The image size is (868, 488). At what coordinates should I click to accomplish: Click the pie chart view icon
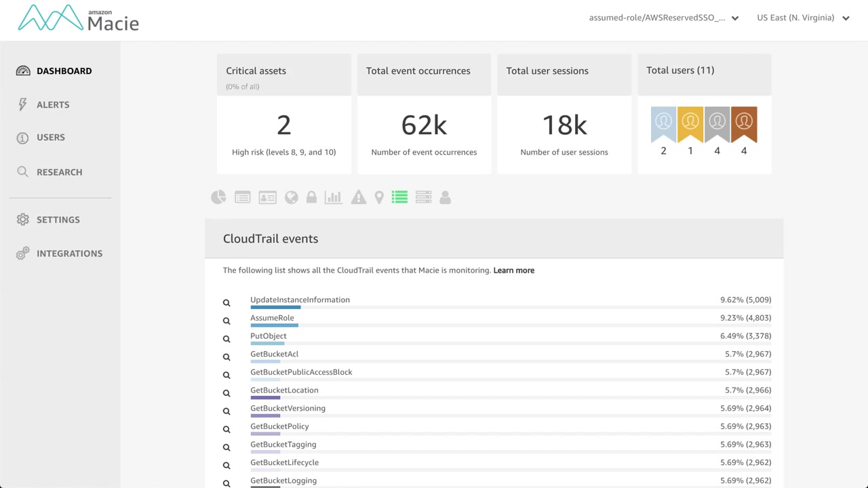(218, 197)
